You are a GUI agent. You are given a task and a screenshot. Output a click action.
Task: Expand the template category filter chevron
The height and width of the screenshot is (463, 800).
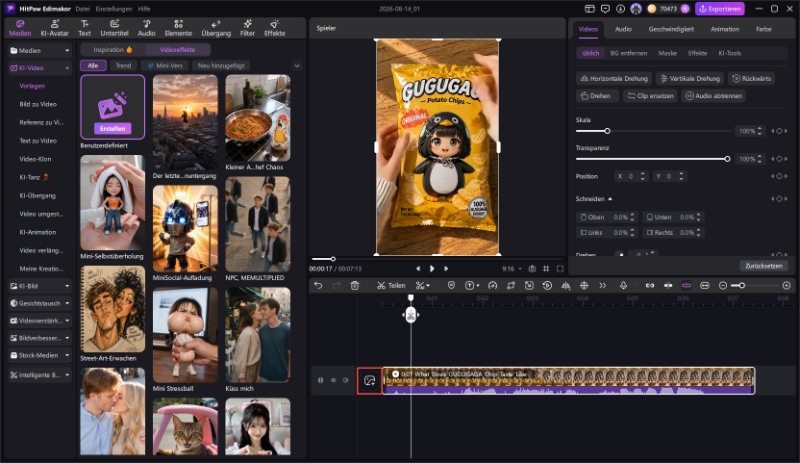(296, 66)
